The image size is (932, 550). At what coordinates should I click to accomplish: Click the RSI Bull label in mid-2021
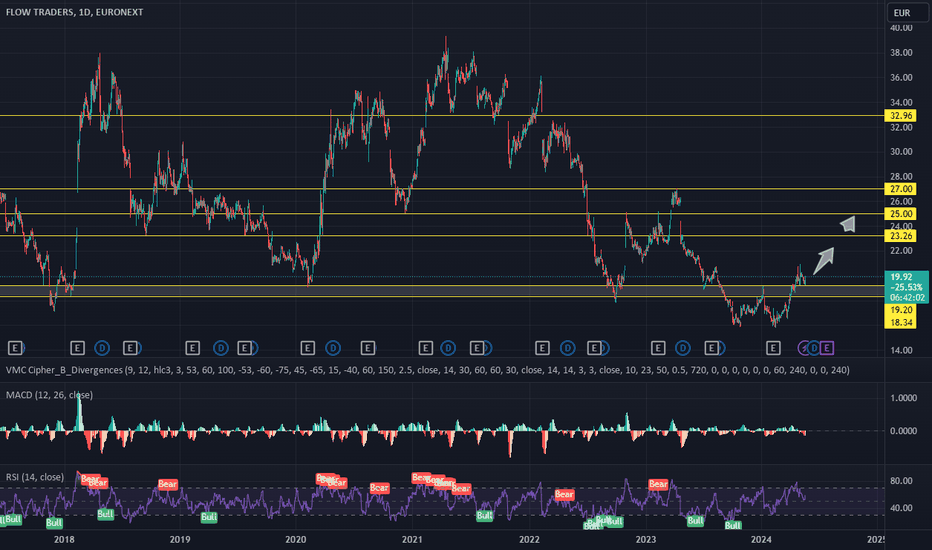tap(484, 516)
